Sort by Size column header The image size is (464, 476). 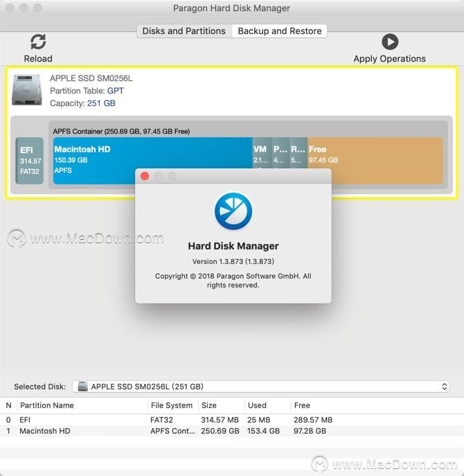point(208,405)
